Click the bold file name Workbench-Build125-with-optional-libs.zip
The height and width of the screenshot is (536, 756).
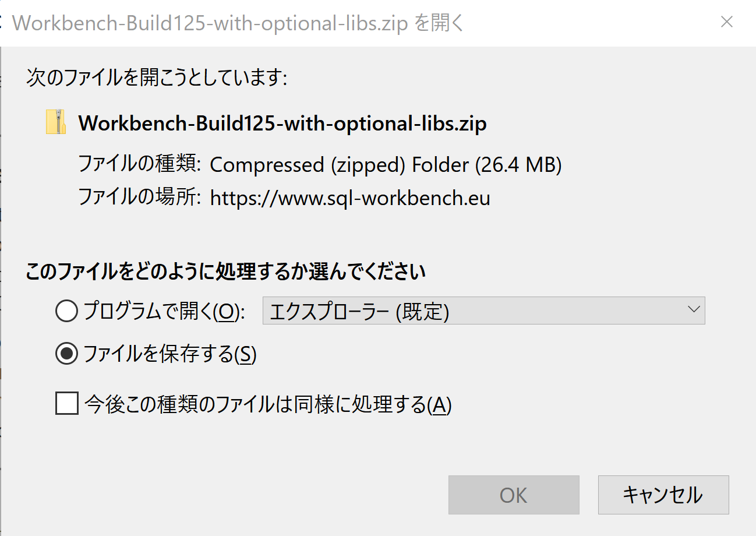(x=282, y=124)
